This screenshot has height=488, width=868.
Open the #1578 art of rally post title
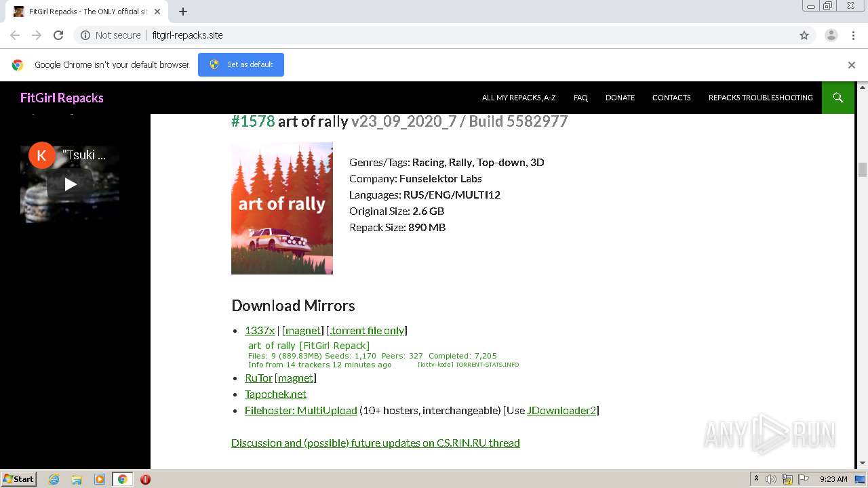tap(399, 121)
